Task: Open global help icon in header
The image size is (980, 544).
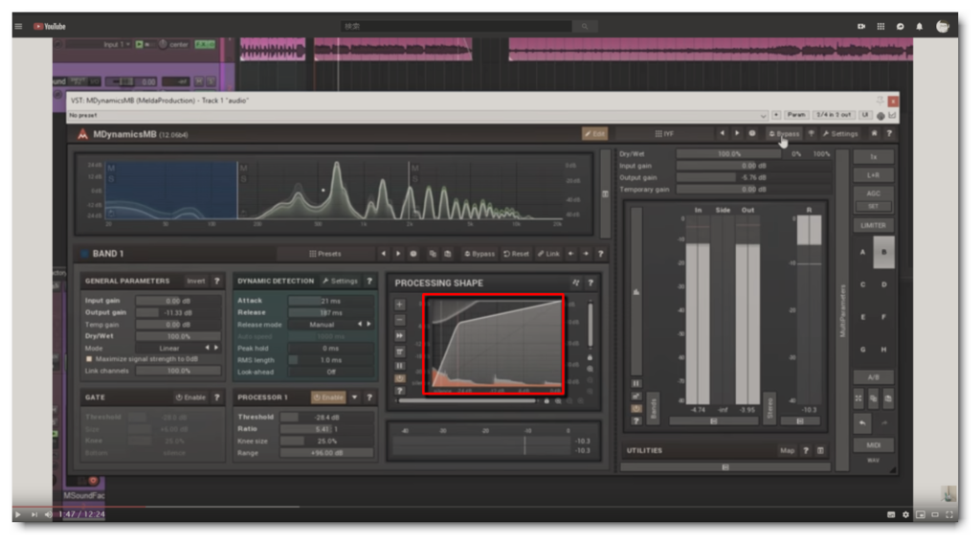Action: 889,133
